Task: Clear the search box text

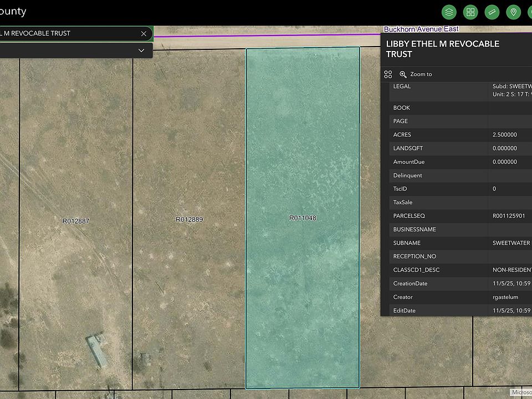Action: (144, 34)
